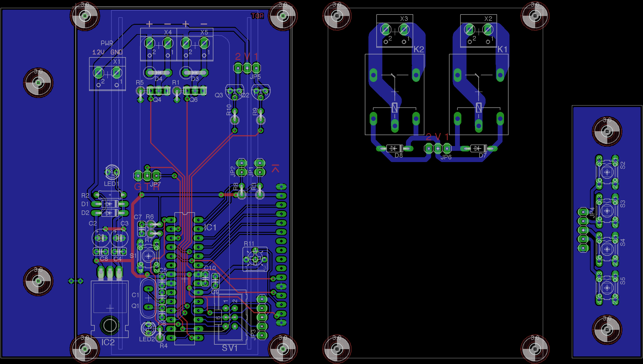Screen dimensions: 643x364
Task: Click the SV1 header label
Action: 230,348
